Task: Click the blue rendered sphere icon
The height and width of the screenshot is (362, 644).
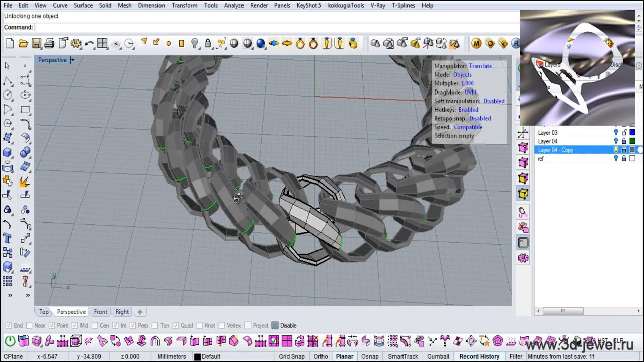Action: 261,44
